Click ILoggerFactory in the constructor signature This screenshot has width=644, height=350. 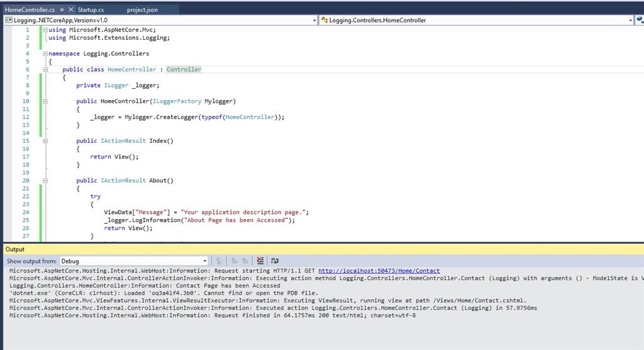177,101
